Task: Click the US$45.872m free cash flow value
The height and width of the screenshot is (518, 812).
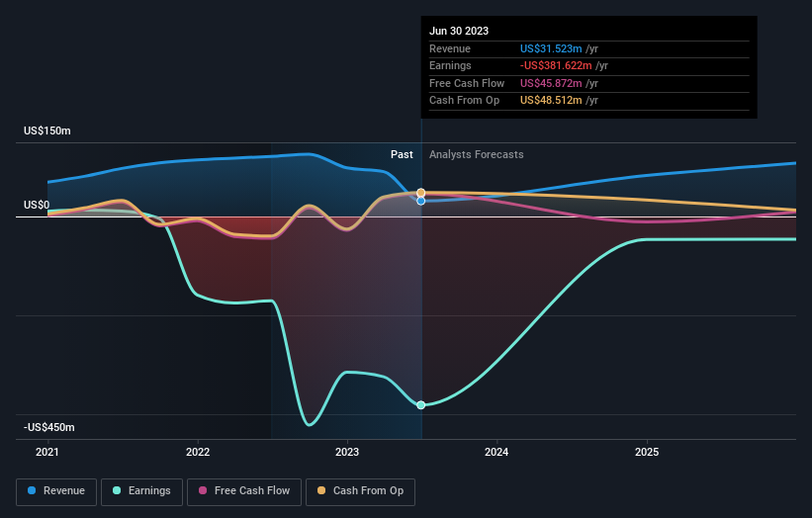Action: (x=551, y=83)
